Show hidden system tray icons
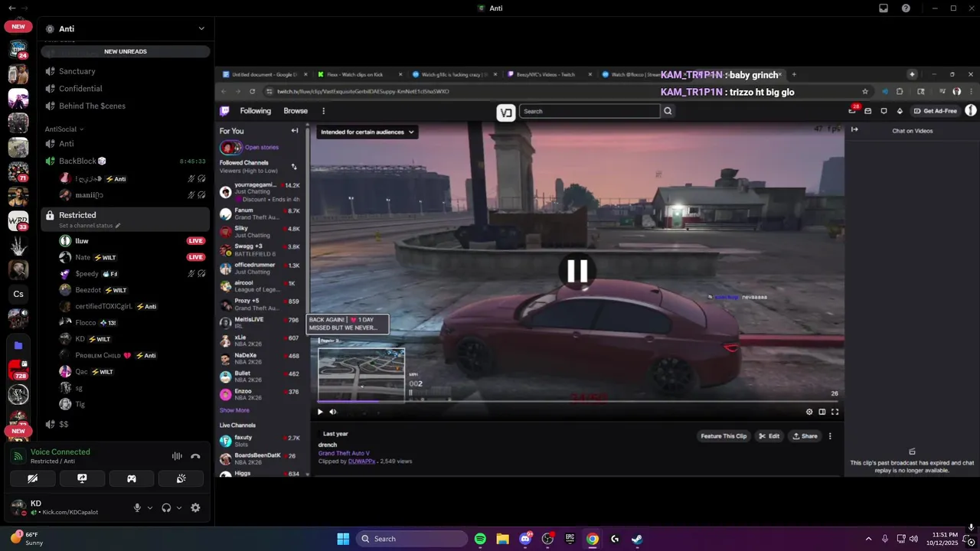The image size is (980, 551). (x=868, y=539)
